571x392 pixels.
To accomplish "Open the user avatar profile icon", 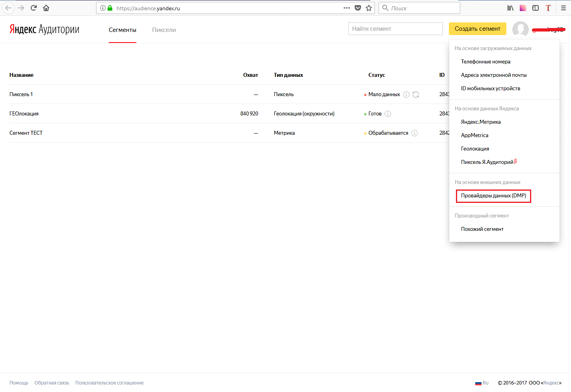I will [x=521, y=29].
